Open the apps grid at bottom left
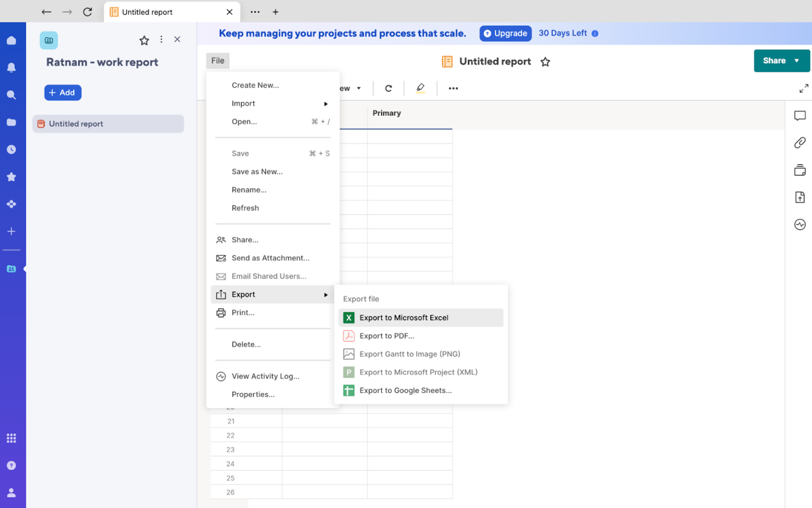812x508 pixels. [x=12, y=438]
